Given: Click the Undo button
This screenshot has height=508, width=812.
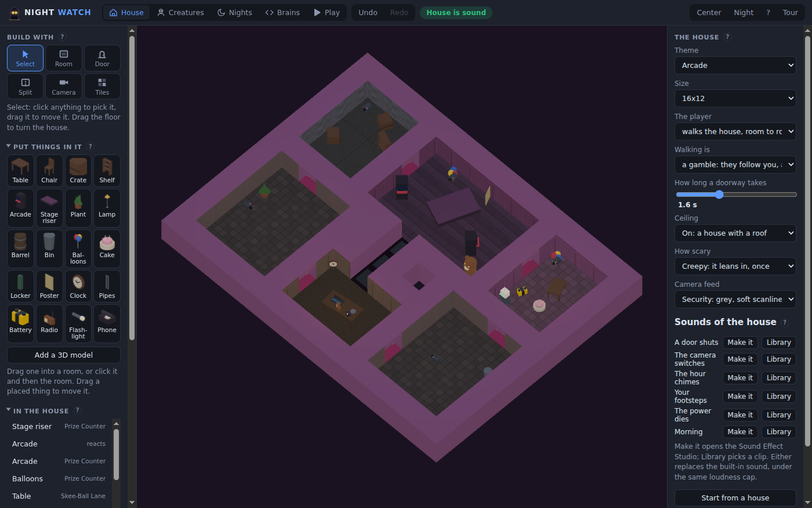Looking at the screenshot, I should point(368,13).
